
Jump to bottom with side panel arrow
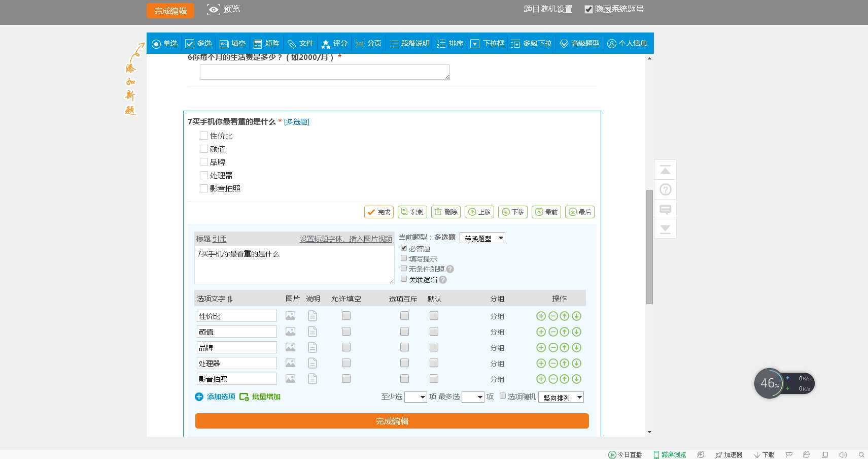pyautogui.click(x=665, y=228)
